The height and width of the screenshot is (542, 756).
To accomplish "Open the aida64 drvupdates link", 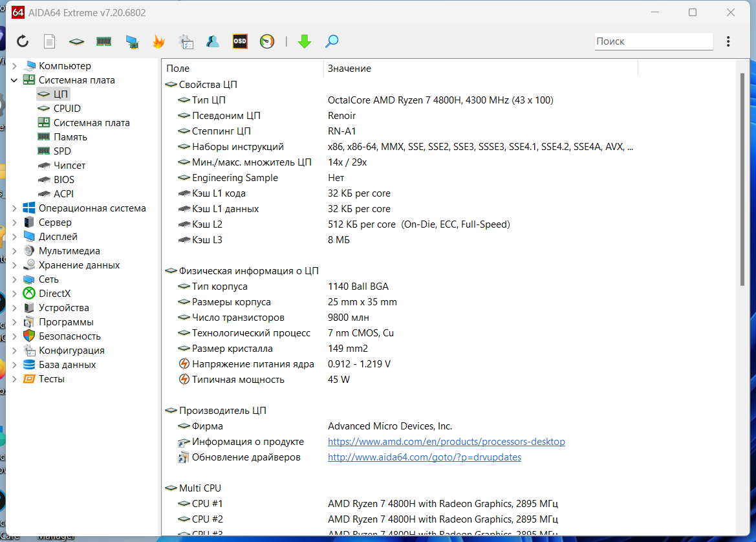I will 424,457.
